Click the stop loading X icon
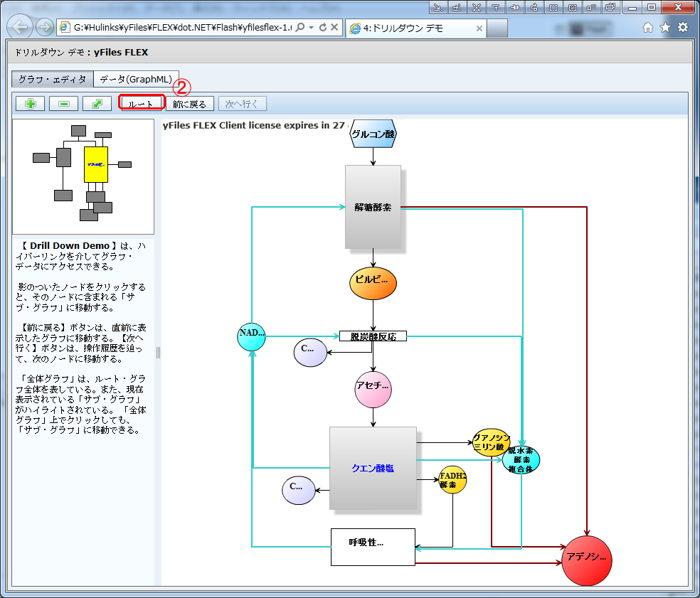Image resolution: width=700 pixels, height=598 pixels. pyautogui.click(x=334, y=27)
